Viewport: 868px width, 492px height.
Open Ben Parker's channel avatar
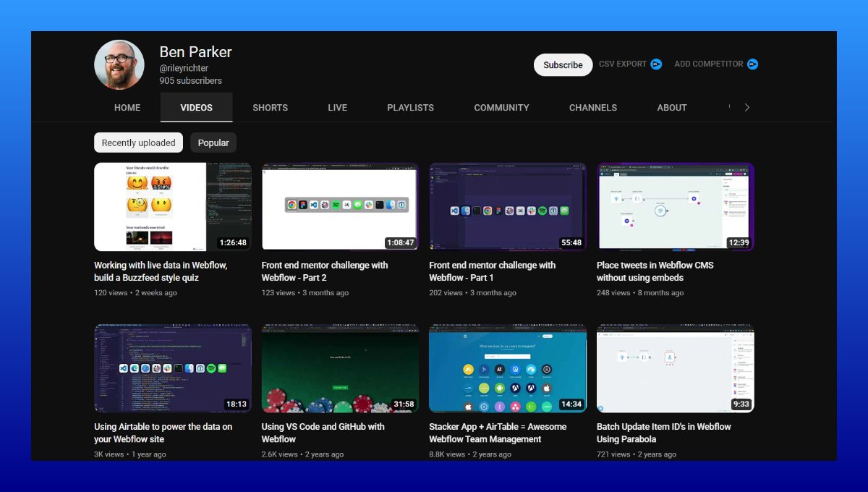click(119, 64)
